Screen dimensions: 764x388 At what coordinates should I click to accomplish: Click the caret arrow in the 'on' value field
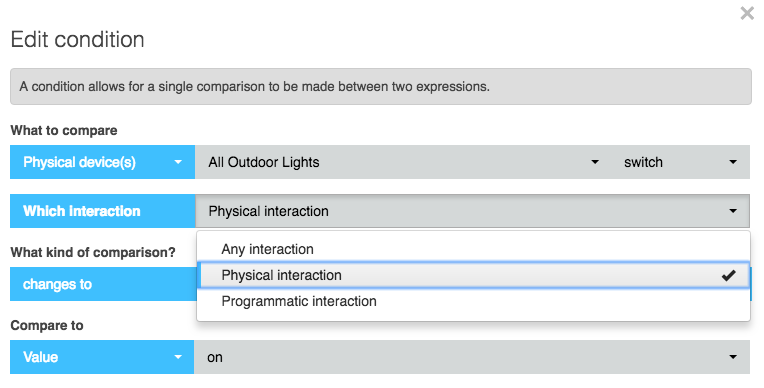pyautogui.click(x=733, y=357)
